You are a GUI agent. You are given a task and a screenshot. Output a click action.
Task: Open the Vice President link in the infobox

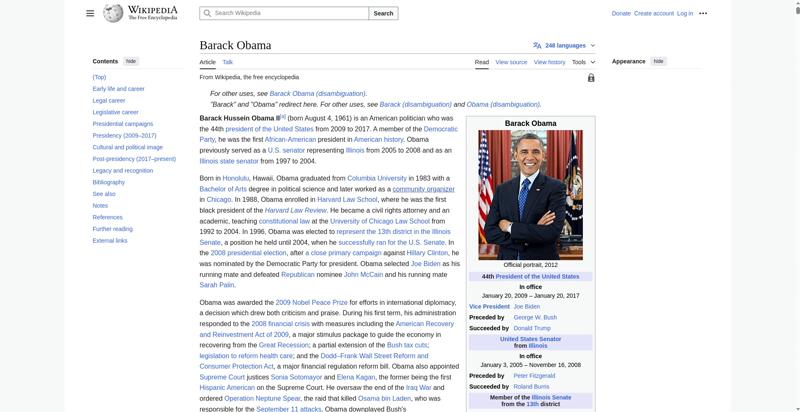coord(489,306)
